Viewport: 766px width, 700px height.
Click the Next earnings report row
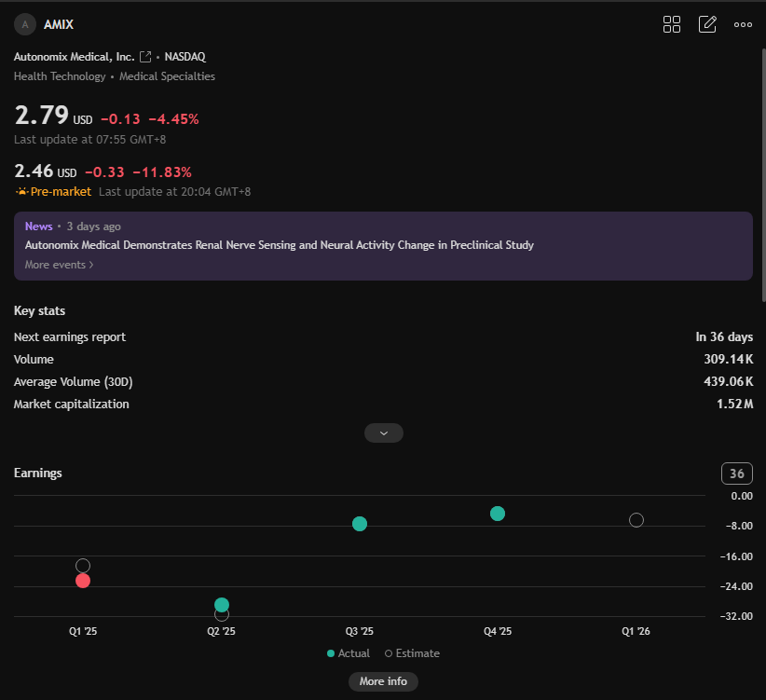(x=383, y=337)
